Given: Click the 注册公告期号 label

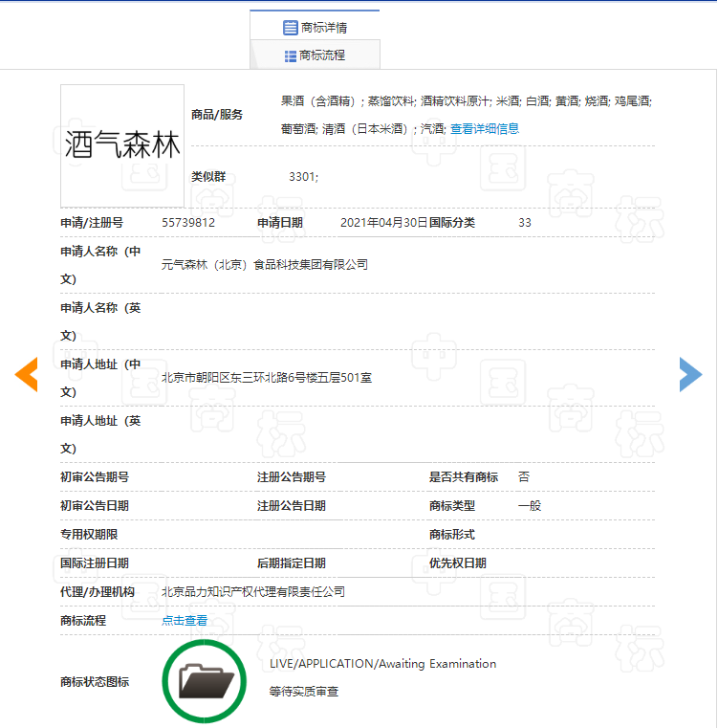Looking at the screenshot, I should pyautogui.click(x=292, y=476).
